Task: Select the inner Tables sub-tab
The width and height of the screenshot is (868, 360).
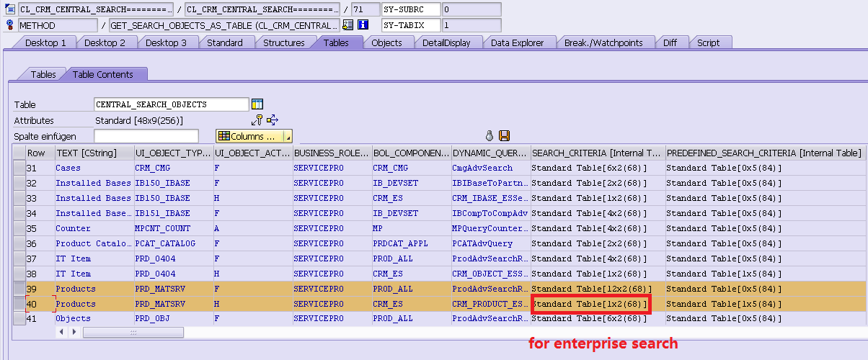Action: coord(43,74)
